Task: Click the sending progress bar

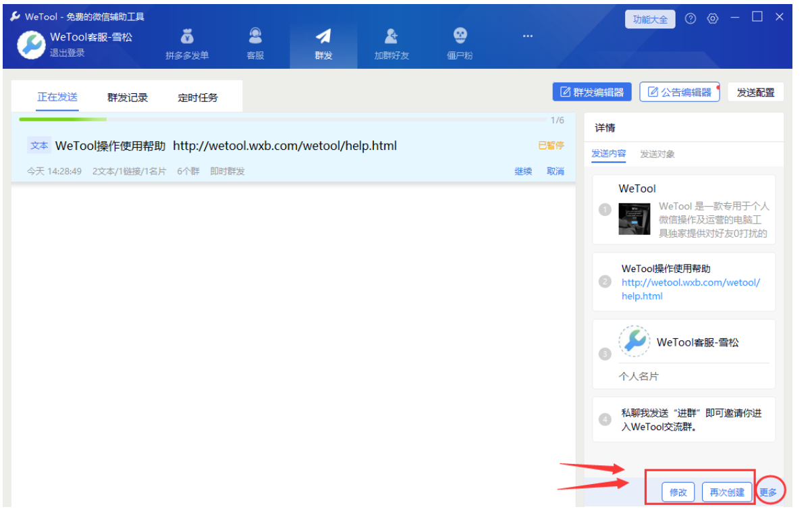Action: (x=282, y=120)
